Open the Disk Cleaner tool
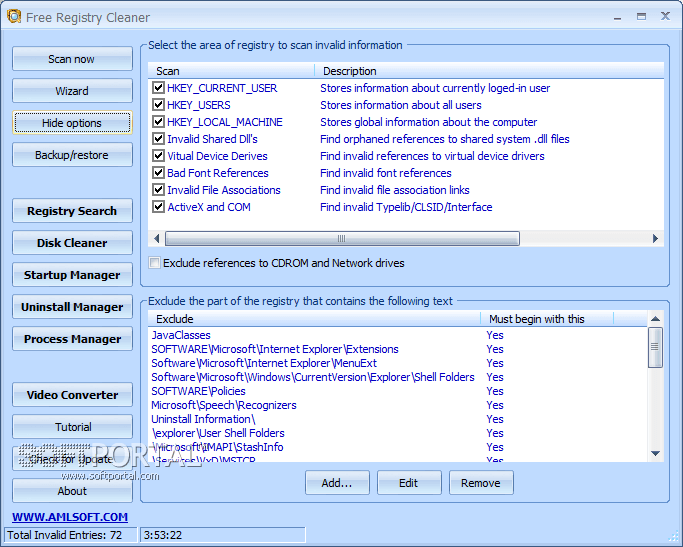Screen dimensions: 683x547 (72, 243)
